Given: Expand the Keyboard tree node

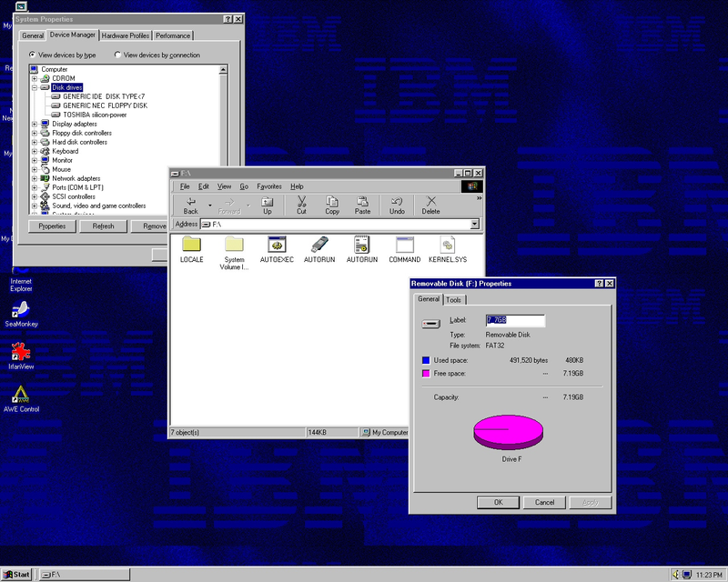Looking at the screenshot, I should tap(35, 151).
